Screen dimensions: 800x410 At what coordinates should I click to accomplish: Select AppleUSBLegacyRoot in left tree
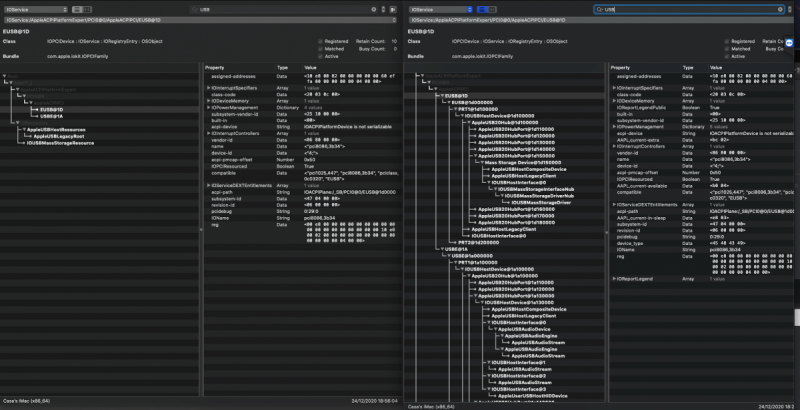pyautogui.click(x=59, y=136)
